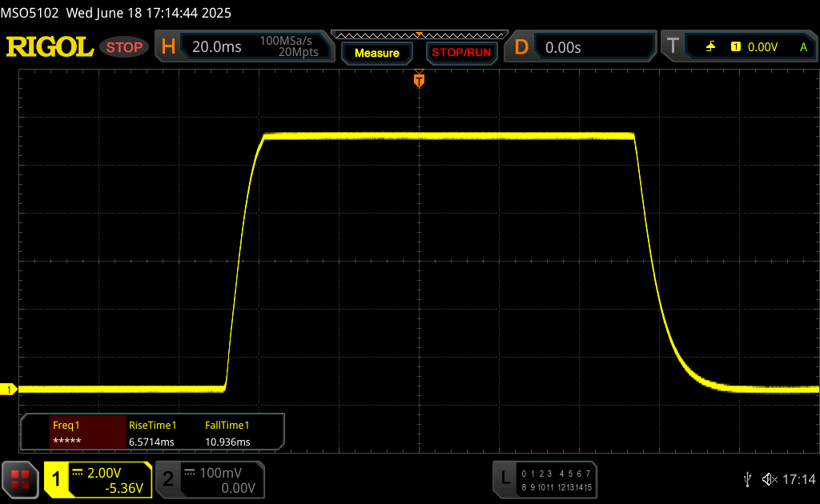Click channel 1 2.00V vertical scale
820x504 pixels.
click(103, 473)
